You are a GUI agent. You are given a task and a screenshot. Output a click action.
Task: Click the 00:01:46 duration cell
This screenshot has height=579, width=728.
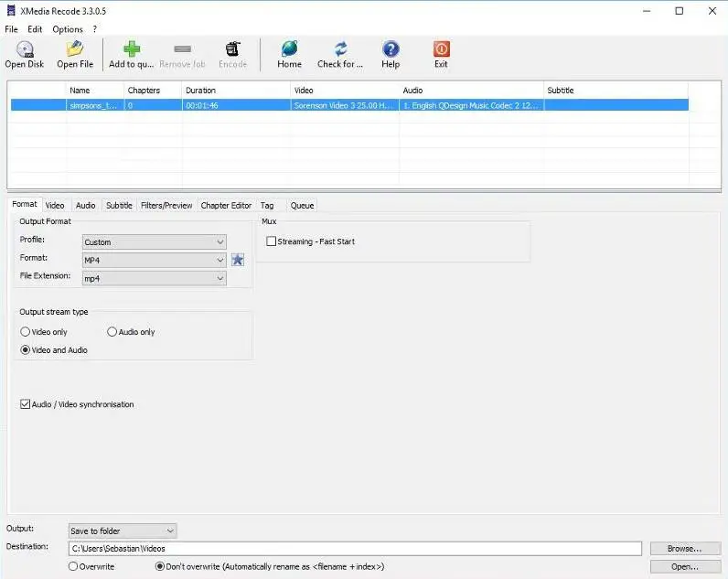pyautogui.click(x=236, y=105)
